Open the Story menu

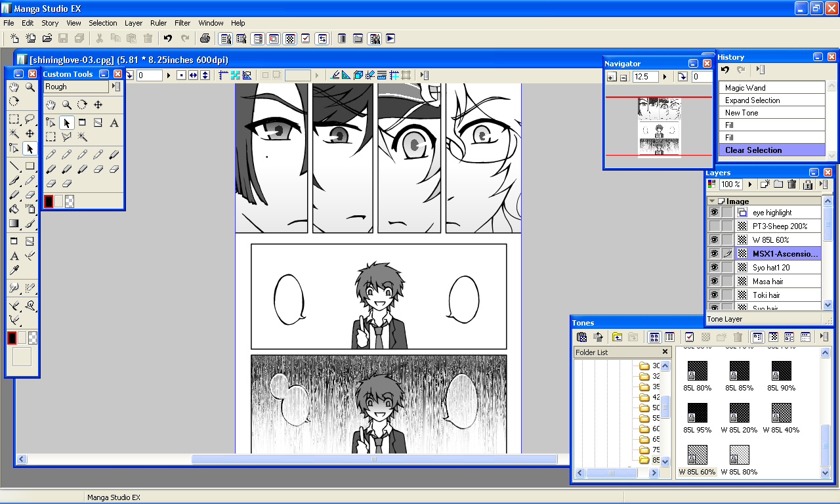pyautogui.click(x=50, y=23)
